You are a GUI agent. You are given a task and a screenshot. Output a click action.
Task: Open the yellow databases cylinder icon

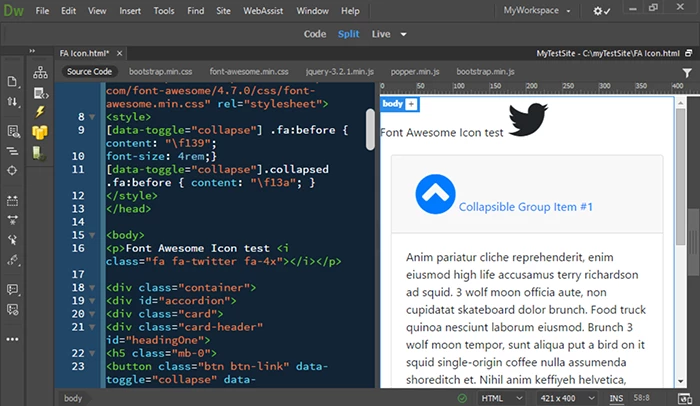coord(40,132)
